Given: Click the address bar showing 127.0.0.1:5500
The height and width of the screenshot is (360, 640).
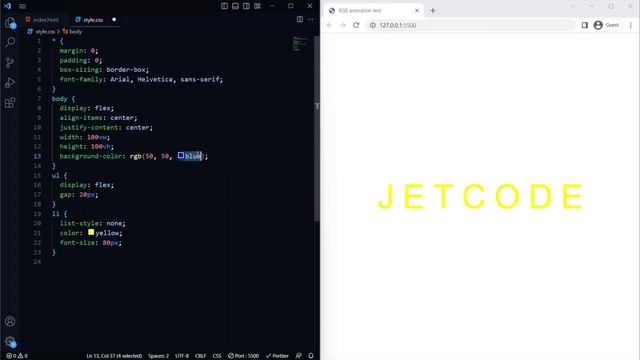Looking at the screenshot, I should 471,25.
